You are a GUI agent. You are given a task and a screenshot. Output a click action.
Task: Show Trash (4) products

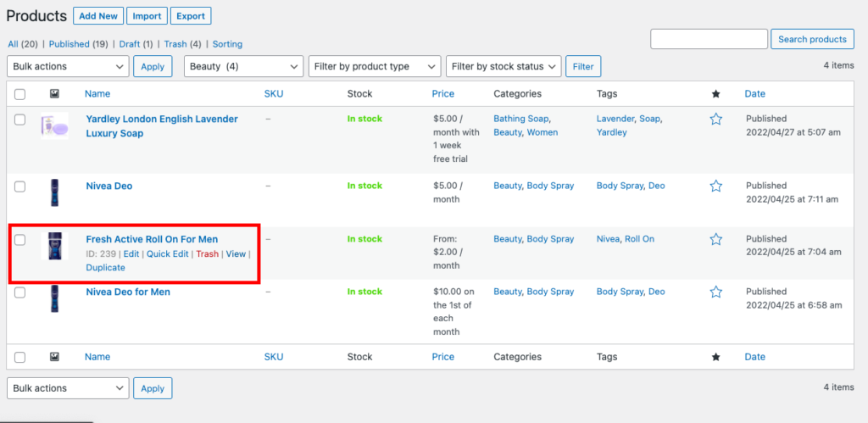click(x=183, y=44)
